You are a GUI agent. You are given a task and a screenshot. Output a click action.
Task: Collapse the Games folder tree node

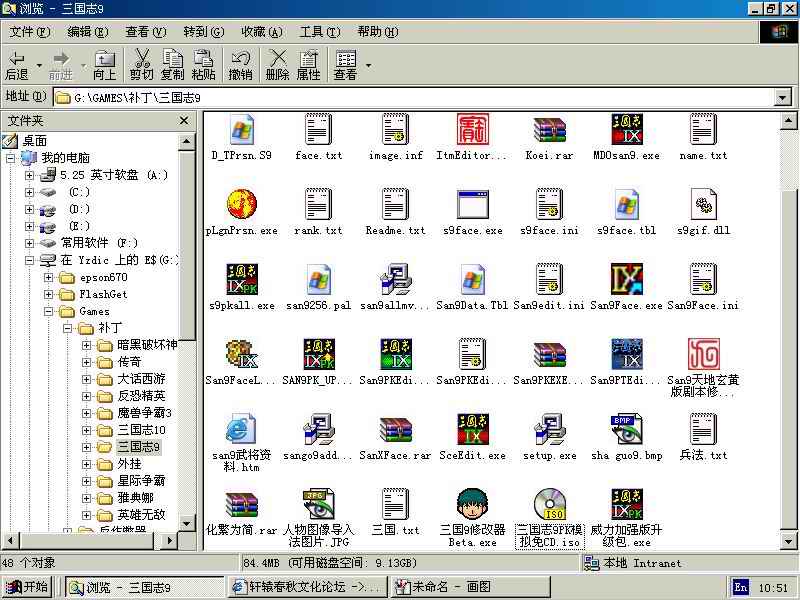[48, 311]
